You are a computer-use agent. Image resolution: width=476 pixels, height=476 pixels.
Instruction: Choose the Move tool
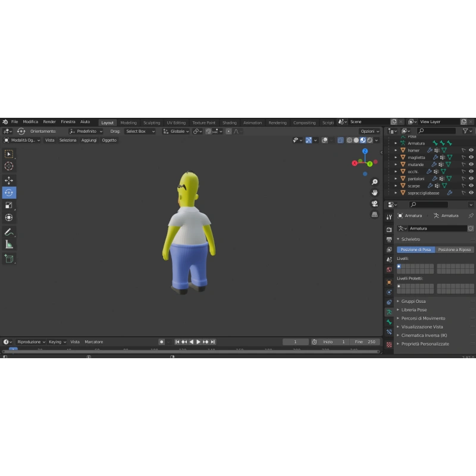[9, 180]
